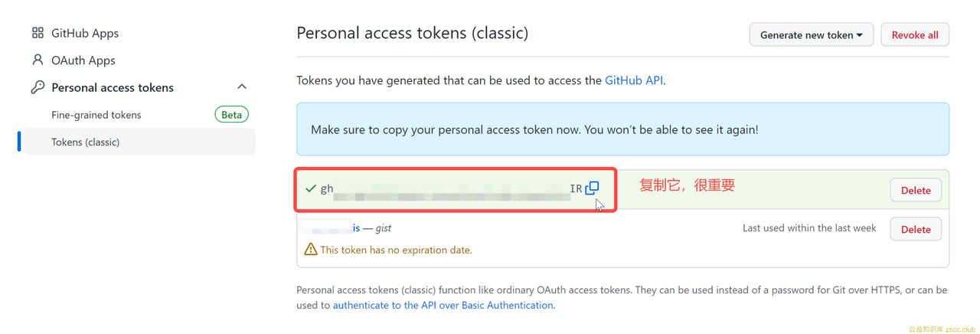Open the authenticate to the API over Basic Authentication link
The image size is (980, 334).
pos(443,305)
